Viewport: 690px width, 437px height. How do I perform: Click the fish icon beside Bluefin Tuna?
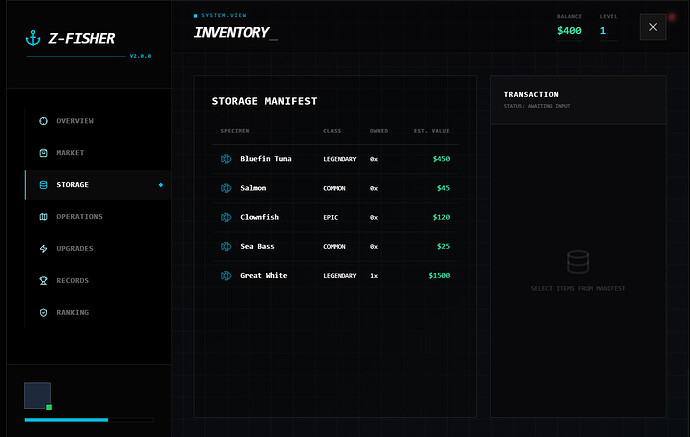click(226, 159)
